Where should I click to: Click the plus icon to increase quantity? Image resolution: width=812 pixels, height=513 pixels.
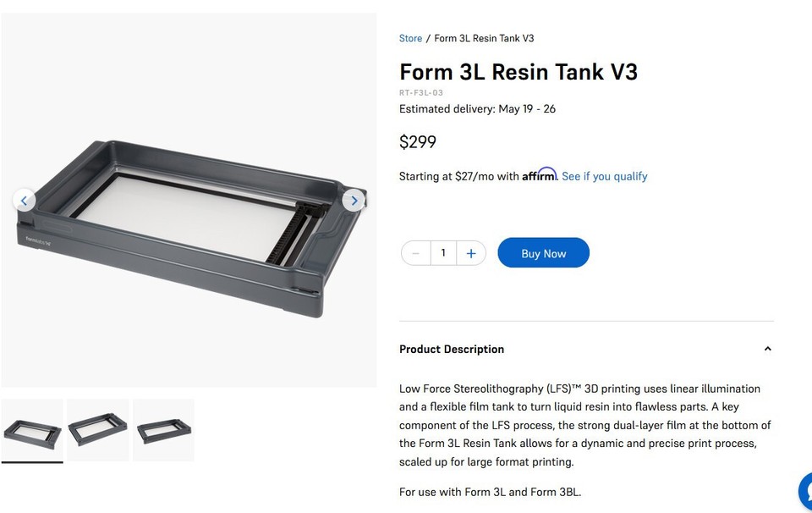pos(471,252)
